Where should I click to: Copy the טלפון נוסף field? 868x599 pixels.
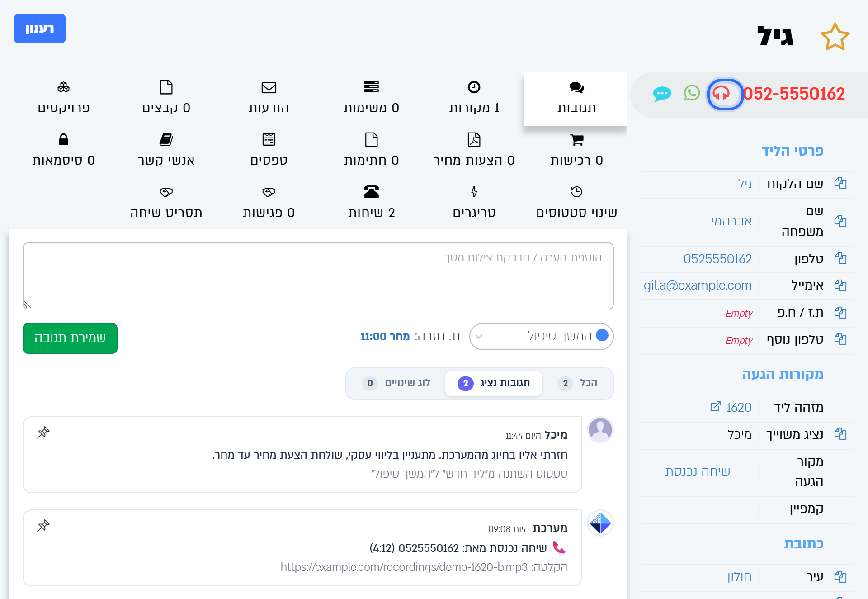(840, 339)
